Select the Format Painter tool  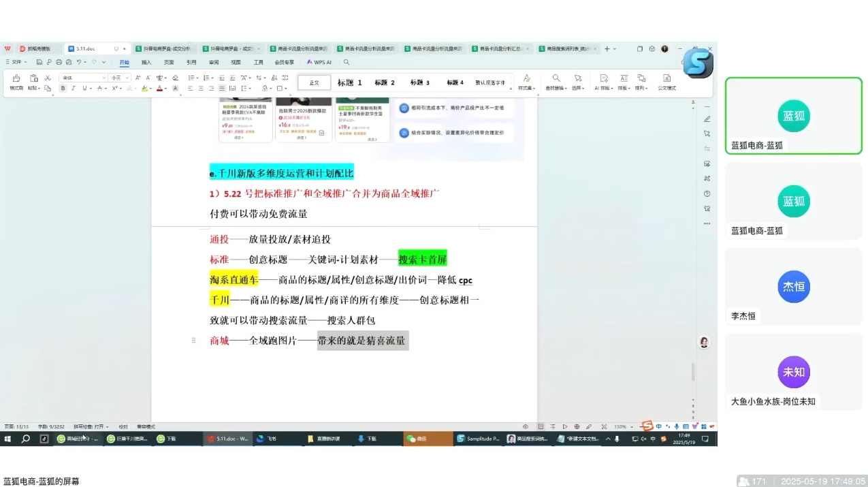17,80
